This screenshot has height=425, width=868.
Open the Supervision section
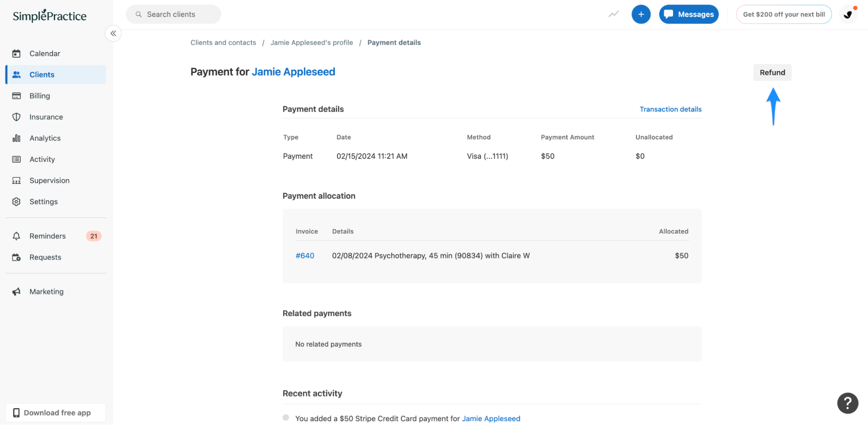(x=49, y=180)
